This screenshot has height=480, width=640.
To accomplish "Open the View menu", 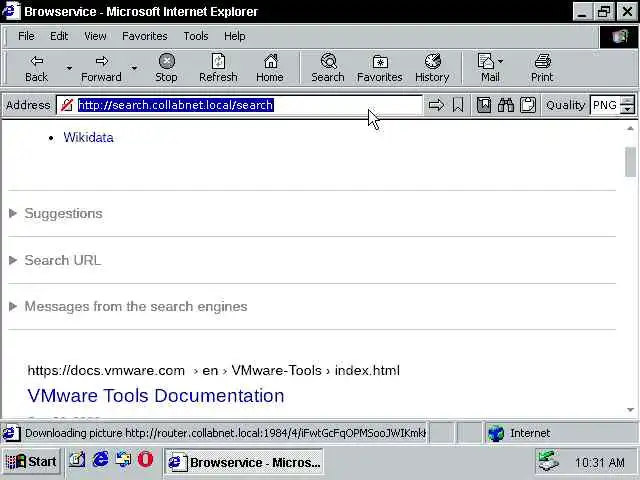I will (95, 36).
